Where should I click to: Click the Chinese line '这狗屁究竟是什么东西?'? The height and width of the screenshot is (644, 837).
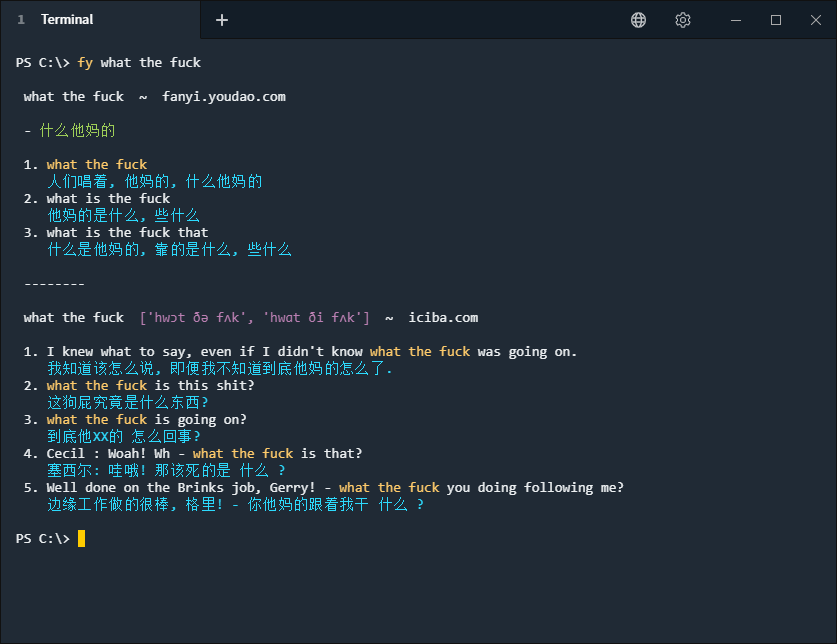(x=128, y=403)
